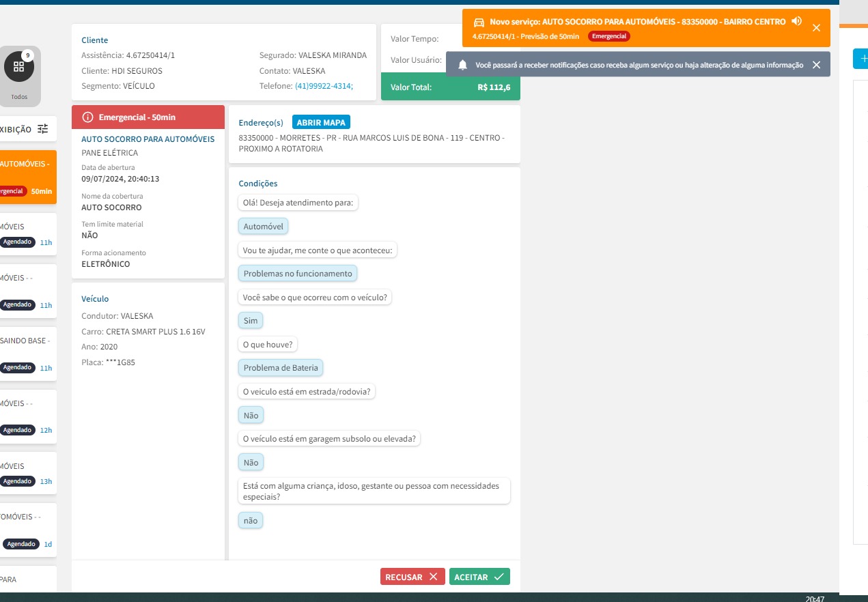Viewport: 868px width, 602px height.
Task: Click the lowercase 'não' final answer chip
Action: pyautogui.click(x=251, y=521)
